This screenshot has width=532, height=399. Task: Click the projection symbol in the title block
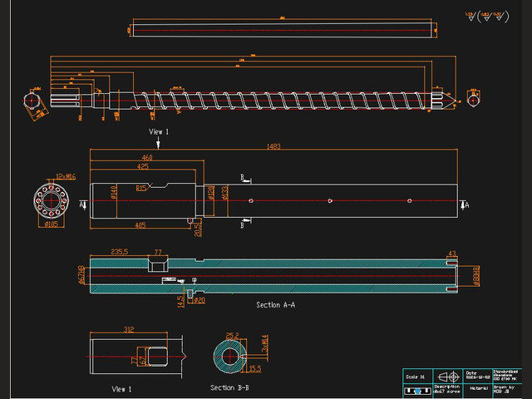click(x=448, y=377)
